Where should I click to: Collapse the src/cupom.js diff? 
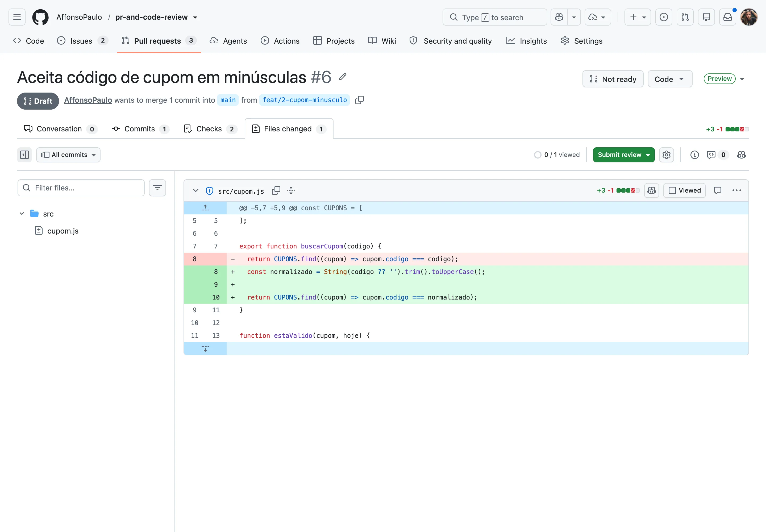point(196,190)
